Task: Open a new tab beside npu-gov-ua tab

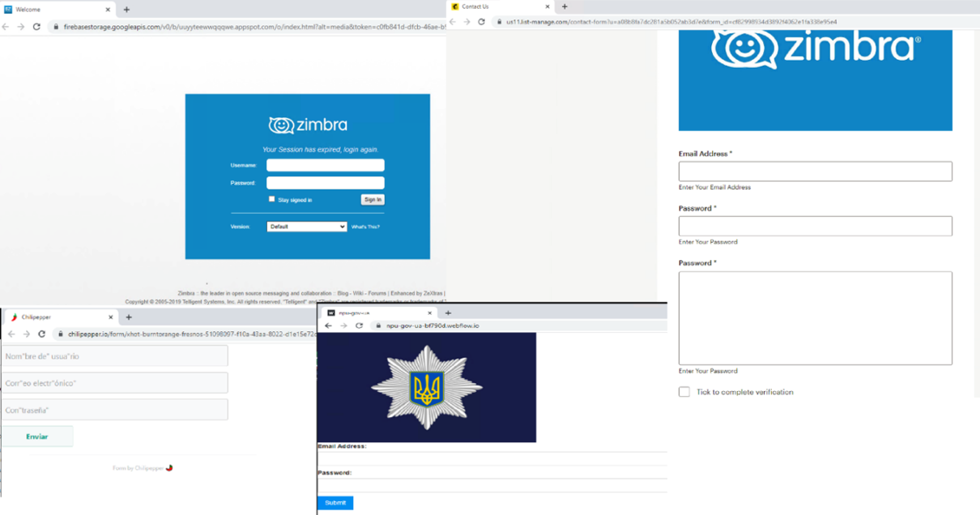Action: [448, 313]
